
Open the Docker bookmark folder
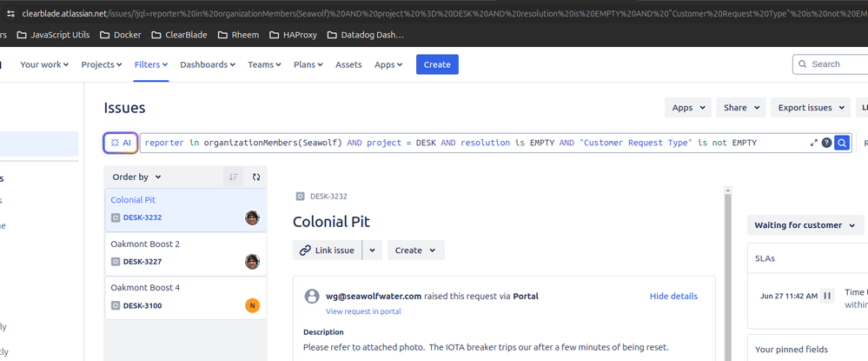click(121, 35)
